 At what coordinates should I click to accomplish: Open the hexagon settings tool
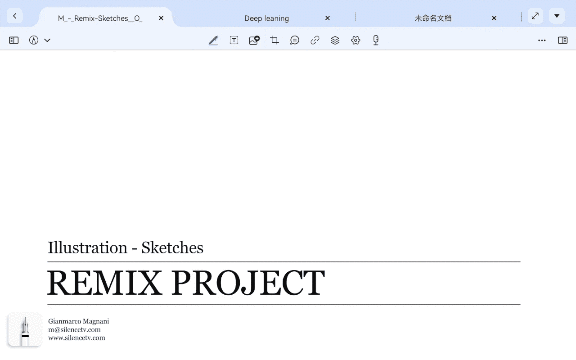355,40
